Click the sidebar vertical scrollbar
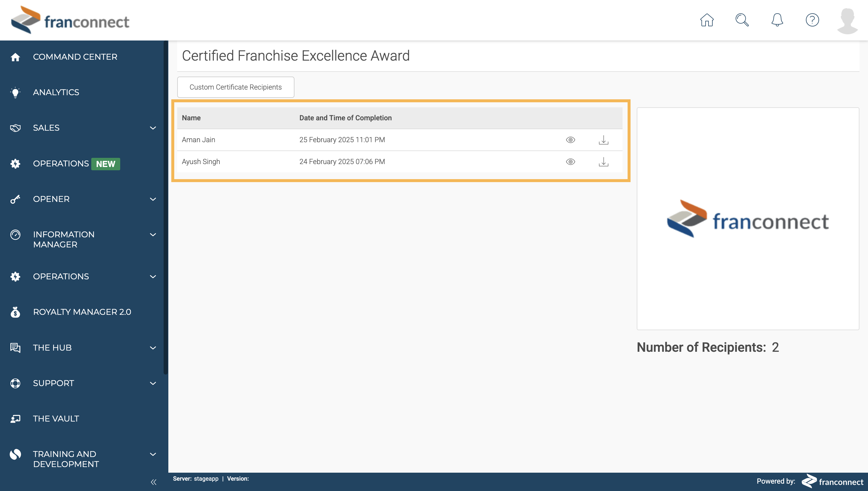The height and width of the screenshot is (491, 868). coord(165,208)
